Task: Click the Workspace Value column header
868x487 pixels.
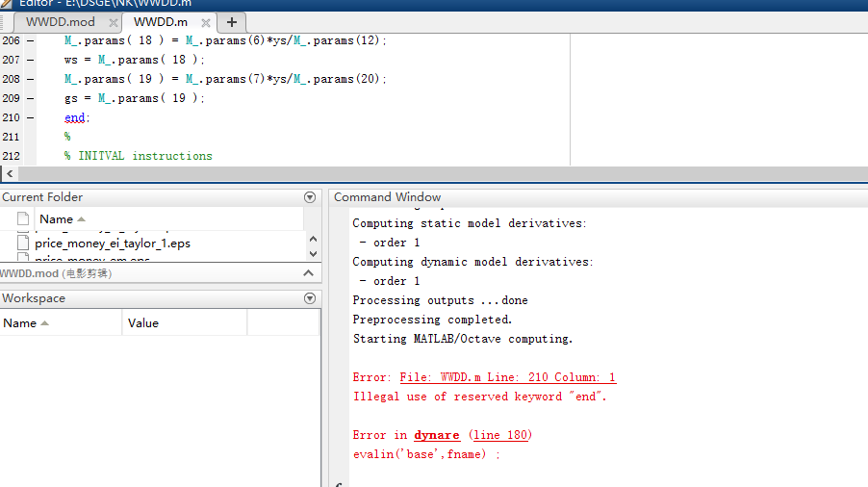Action: click(x=142, y=323)
